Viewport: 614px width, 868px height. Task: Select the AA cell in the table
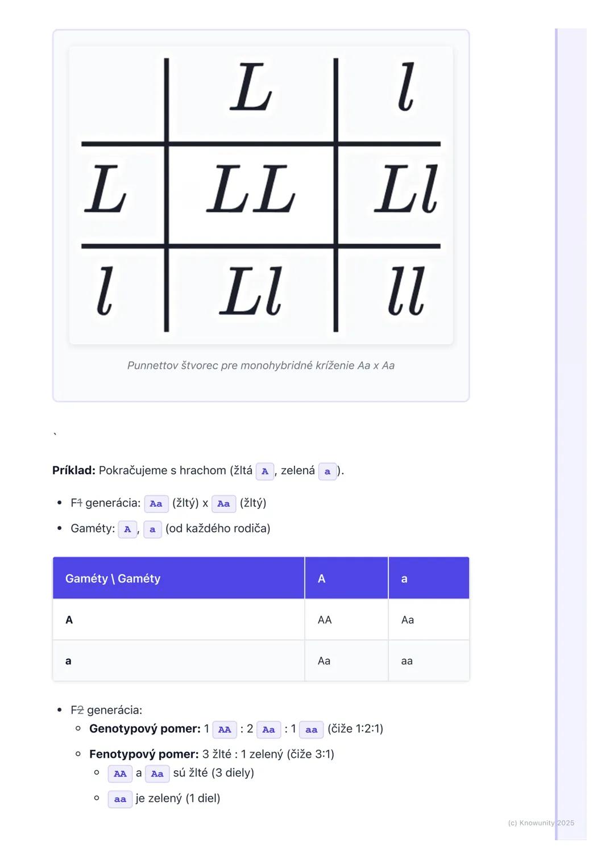pos(325,620)
